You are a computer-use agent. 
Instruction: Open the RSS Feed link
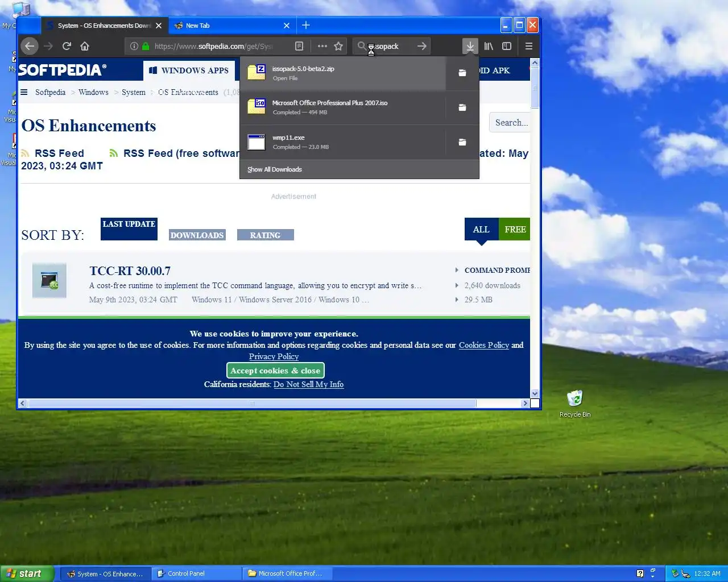[x=59, y=153]
